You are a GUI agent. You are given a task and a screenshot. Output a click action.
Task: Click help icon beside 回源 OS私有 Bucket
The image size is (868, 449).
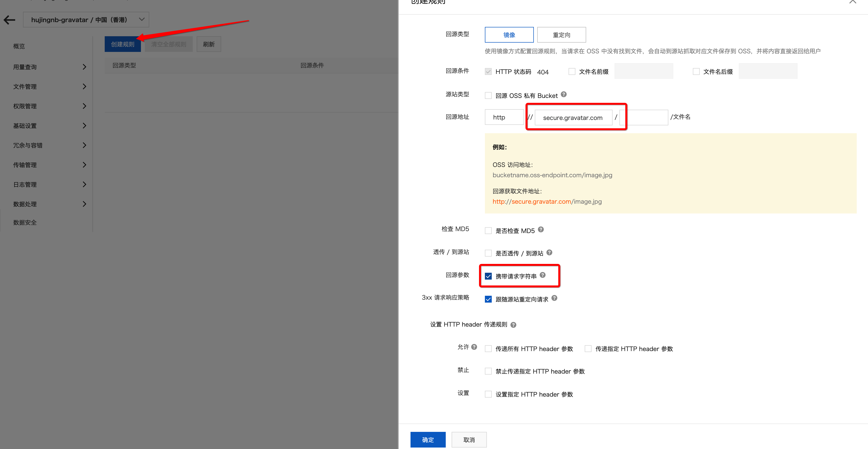click(x=564, y=95)
